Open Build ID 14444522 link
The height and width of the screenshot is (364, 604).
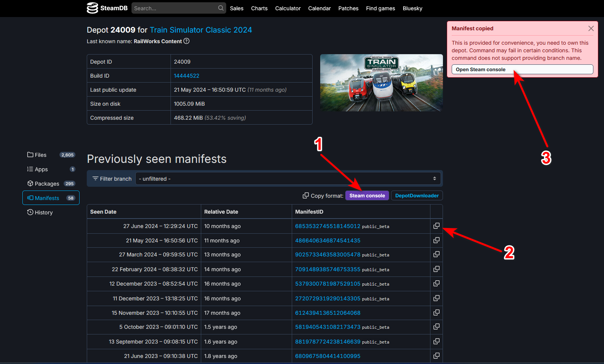186,76
